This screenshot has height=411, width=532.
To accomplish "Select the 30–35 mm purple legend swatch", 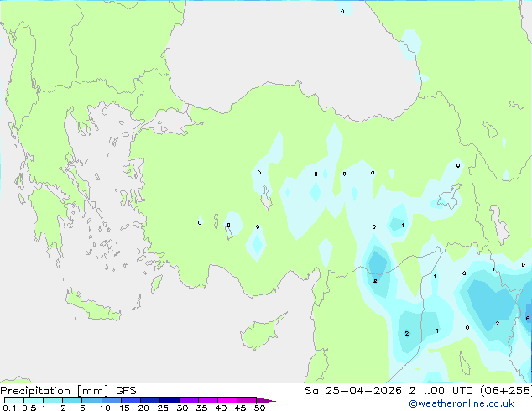I will [x=189, y=400].
